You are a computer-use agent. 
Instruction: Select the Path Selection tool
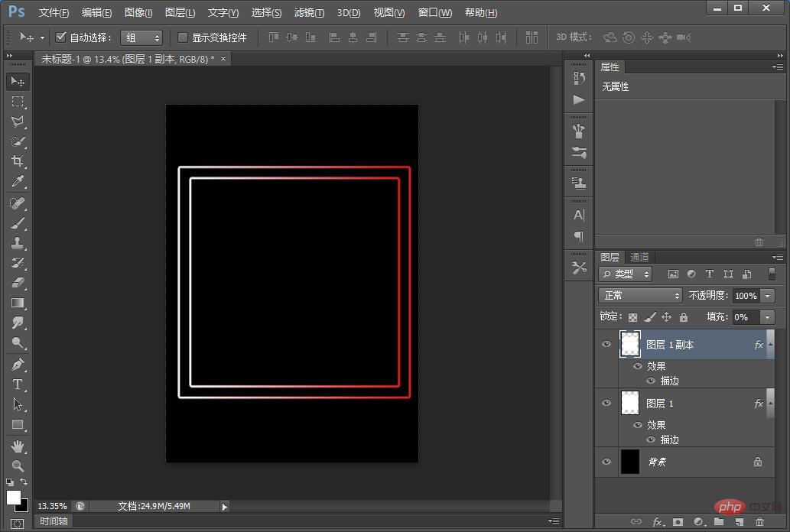[x=18, y=404]
